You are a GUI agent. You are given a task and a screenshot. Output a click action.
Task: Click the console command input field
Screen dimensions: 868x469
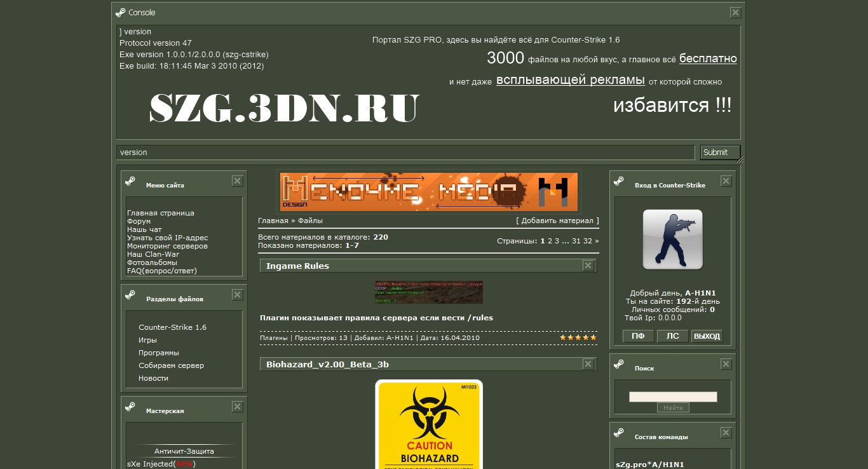click(405, 153)
